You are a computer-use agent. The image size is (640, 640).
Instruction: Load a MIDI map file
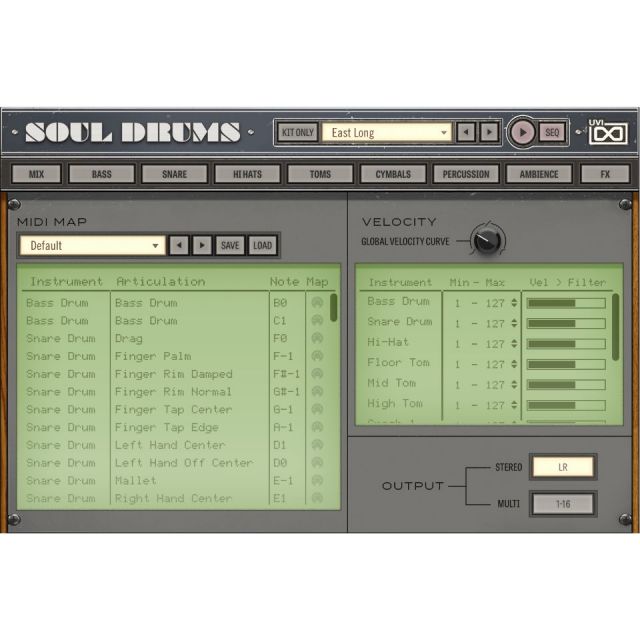(262, 245)
